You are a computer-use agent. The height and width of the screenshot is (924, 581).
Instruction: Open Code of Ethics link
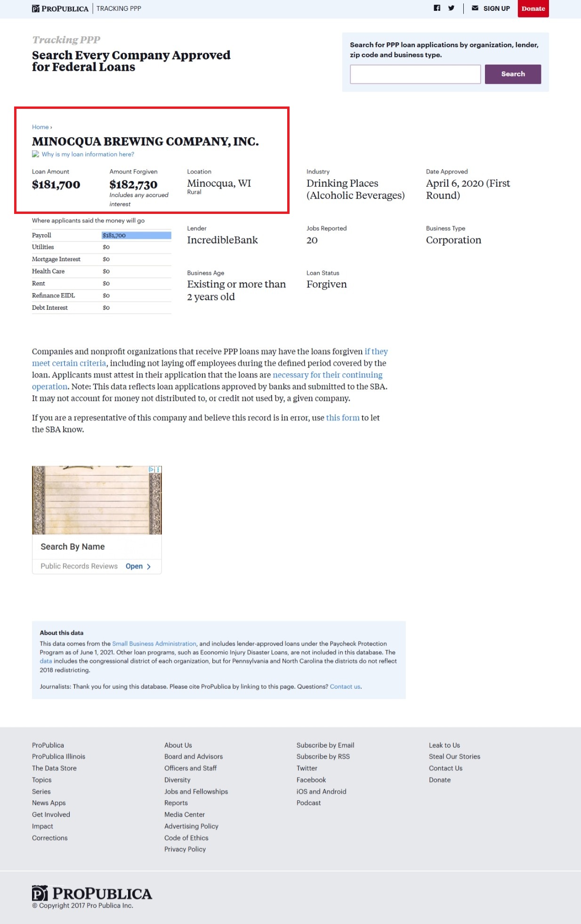(186, 838)
